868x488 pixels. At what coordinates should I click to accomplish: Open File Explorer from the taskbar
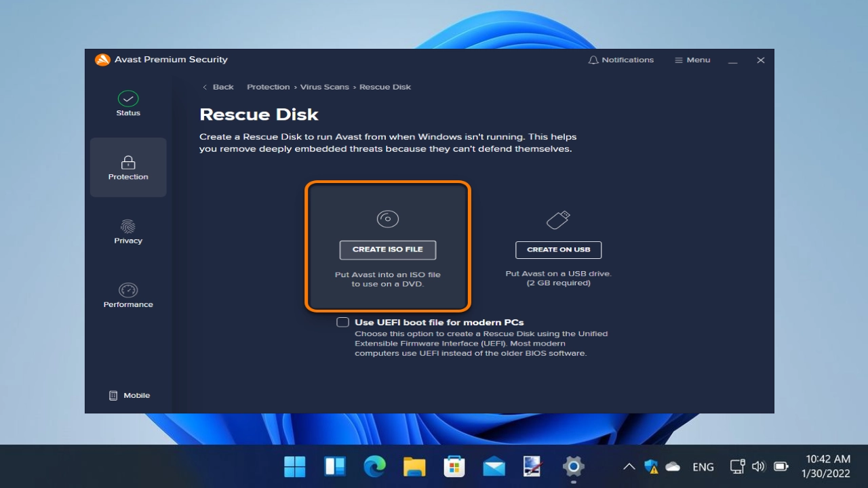(414, 466)
